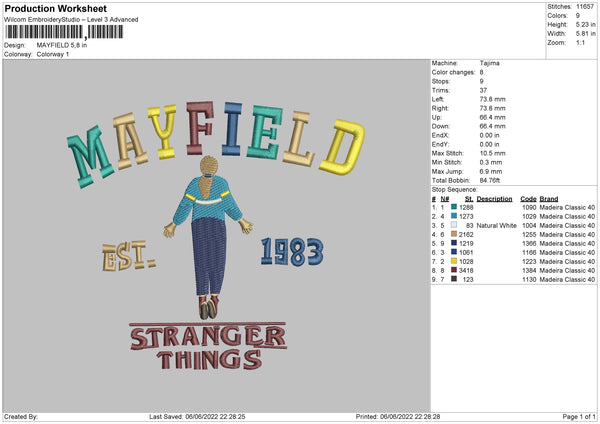Select the Stitches value '11657'
Screen dimensions: 600x424
[585, 7]
